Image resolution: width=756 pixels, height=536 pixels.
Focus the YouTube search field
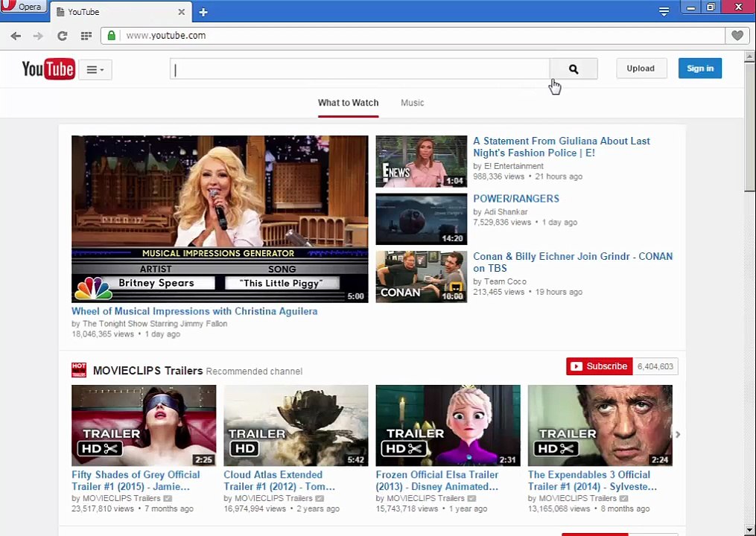pos(360,69)
